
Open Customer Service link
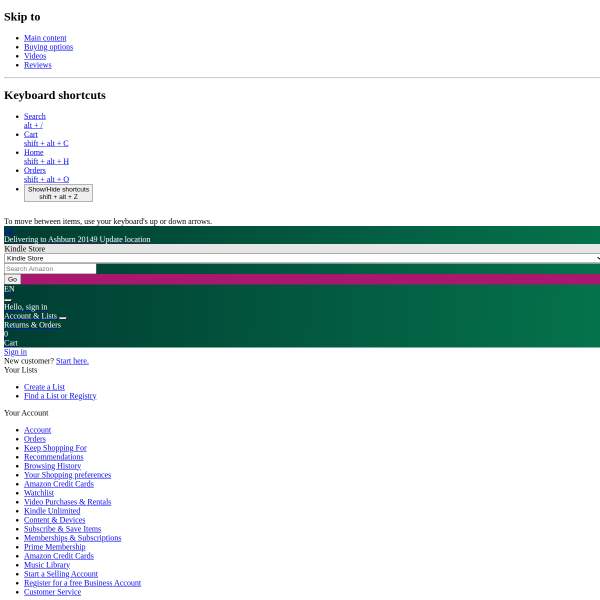(52, 592)
